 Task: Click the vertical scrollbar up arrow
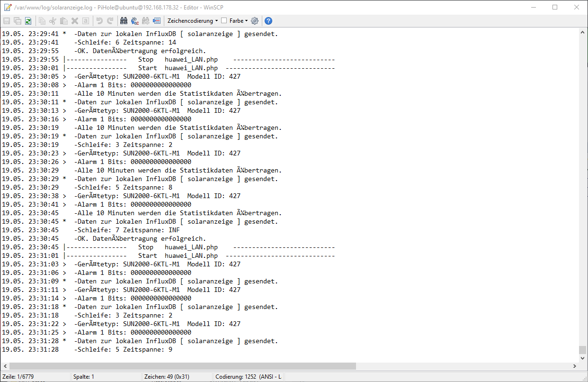point(583,32)
